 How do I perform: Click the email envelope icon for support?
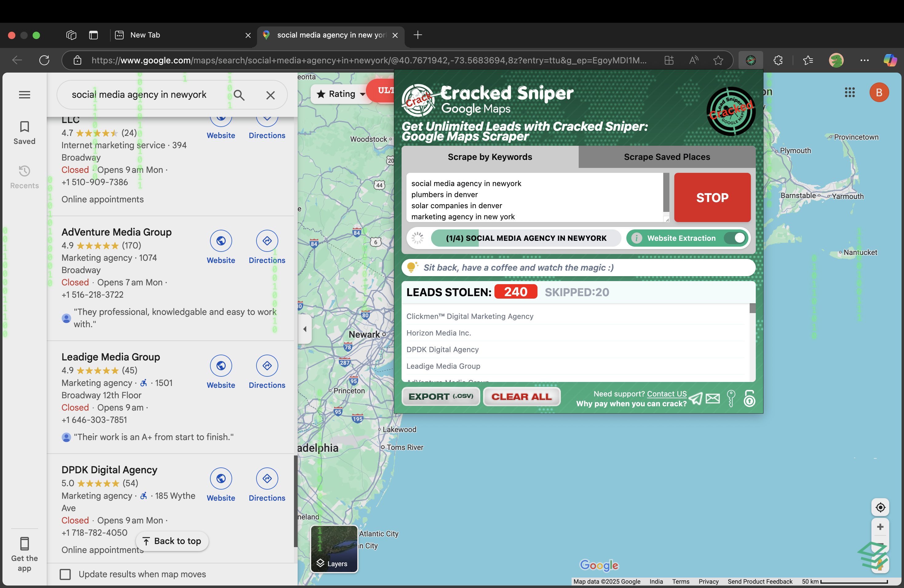713,399
